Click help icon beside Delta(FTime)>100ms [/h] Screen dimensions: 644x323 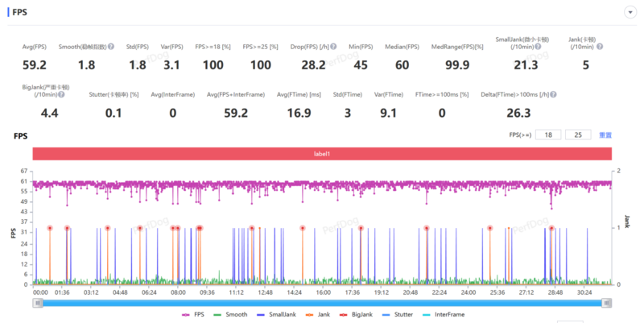553,94
